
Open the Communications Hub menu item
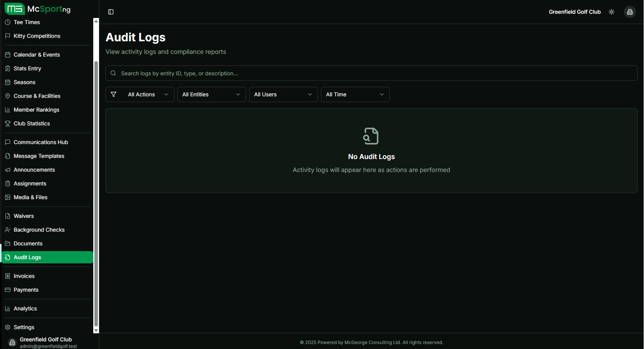pyautogui.click(x=41, y=142)
